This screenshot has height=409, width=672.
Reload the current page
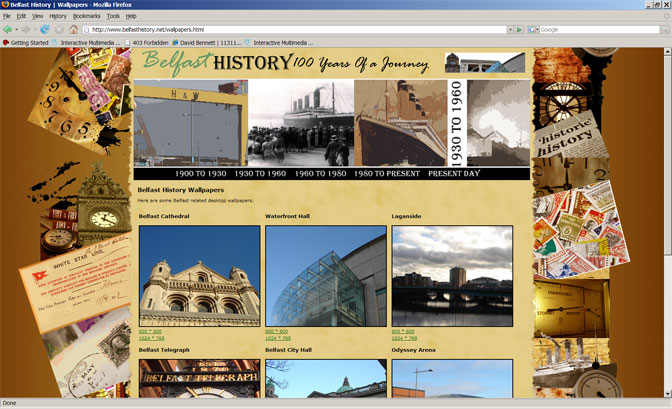pyautogui.click(x=45, y=29)
